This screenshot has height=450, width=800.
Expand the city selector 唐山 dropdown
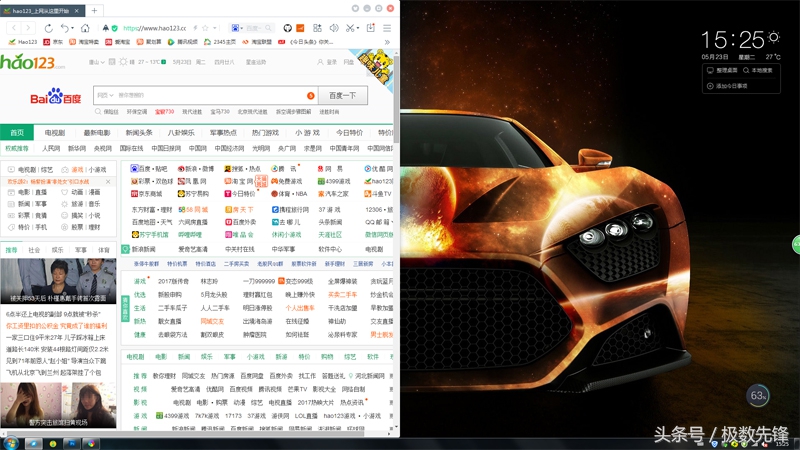[x=96, y=62]
